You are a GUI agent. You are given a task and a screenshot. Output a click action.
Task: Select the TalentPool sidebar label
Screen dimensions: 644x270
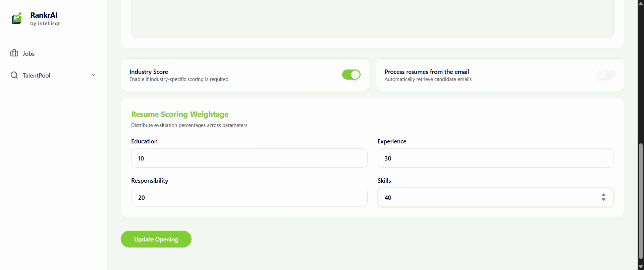click(x=37, y=76)
